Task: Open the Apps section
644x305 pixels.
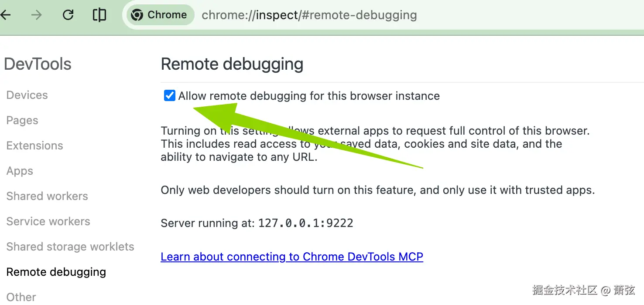Action: point(20,171)
